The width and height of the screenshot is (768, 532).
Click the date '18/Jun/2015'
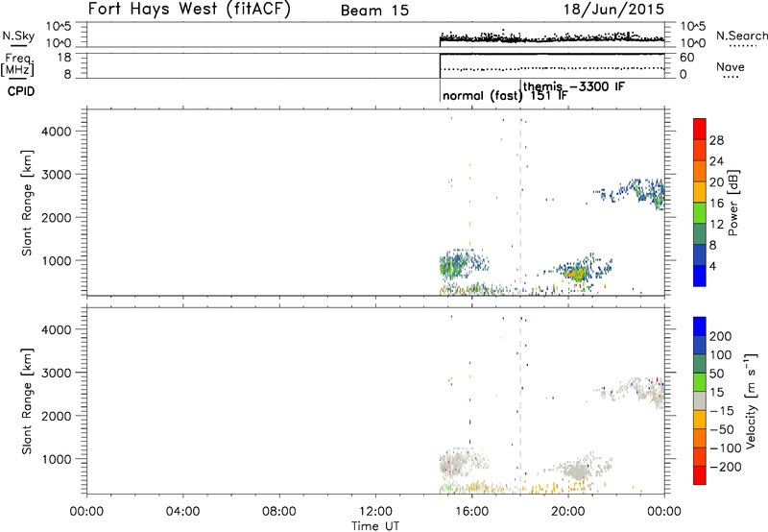pyautogui.click(x=614, y=9)
